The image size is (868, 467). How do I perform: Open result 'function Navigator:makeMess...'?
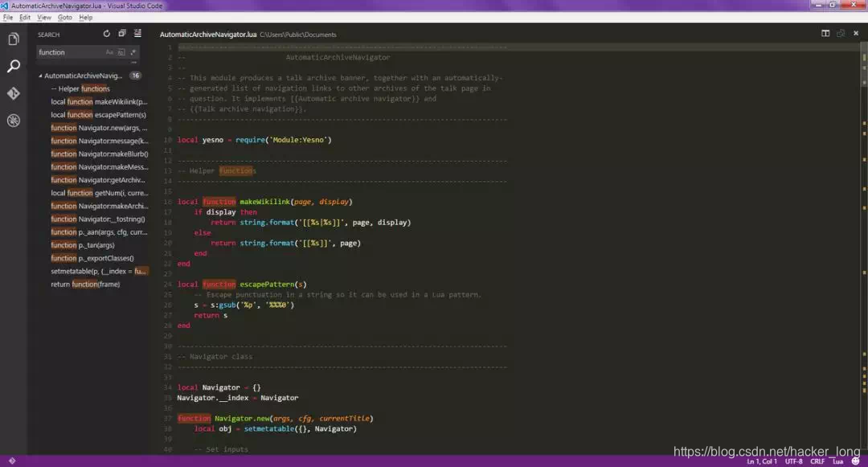[100, 167]
